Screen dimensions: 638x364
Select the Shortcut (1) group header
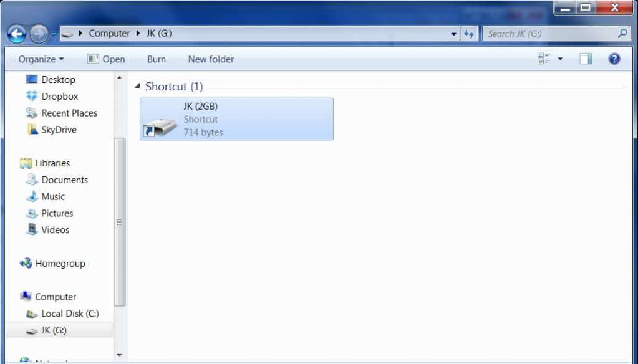pyautogui.click(x=174, y=86)
